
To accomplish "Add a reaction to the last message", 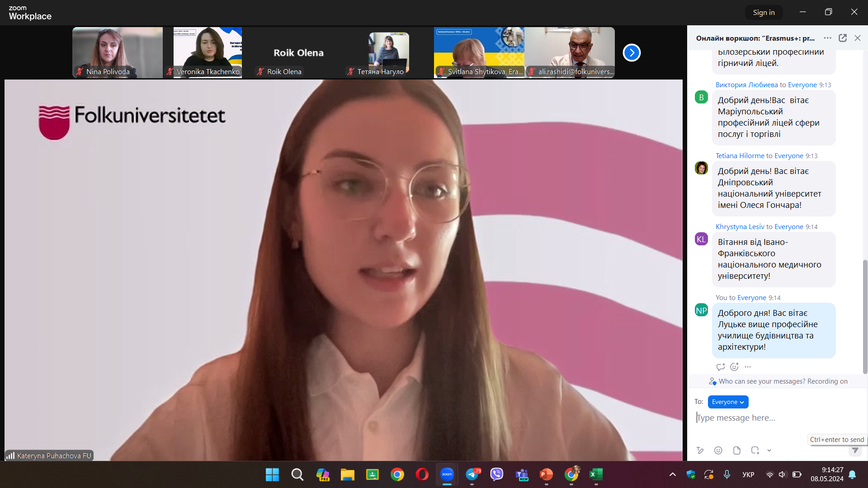I will click(734, 367).
